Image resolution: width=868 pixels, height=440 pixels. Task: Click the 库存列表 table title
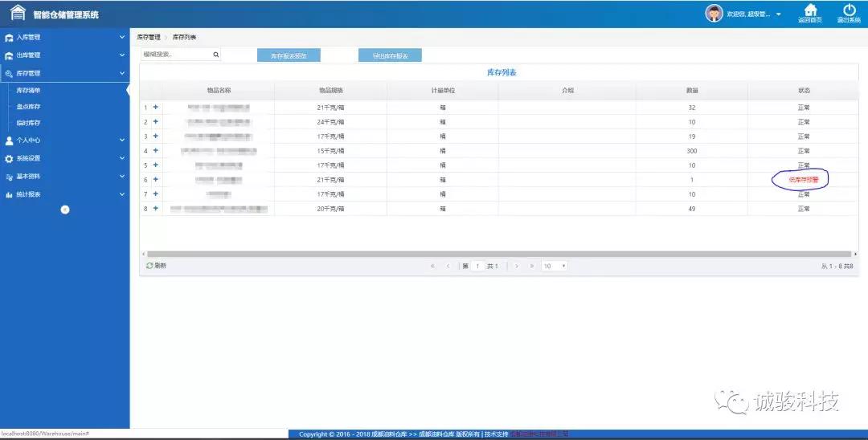pos(502,72)
